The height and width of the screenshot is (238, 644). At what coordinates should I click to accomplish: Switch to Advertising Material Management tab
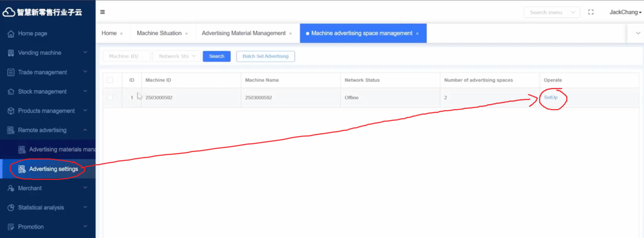coord(243,33)
